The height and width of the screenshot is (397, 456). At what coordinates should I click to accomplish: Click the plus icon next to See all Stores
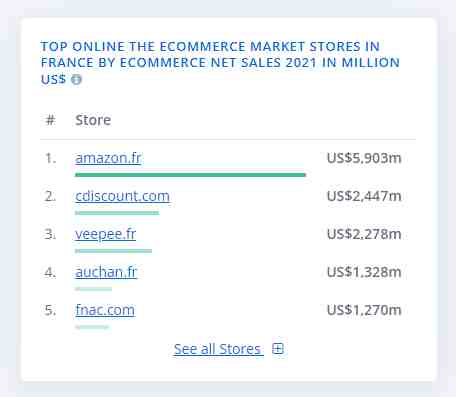click(278, 349)
